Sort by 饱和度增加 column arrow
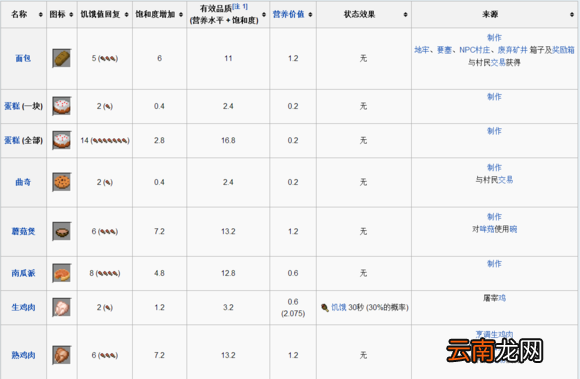The image size is (580, 379). [x=181, y=14]
